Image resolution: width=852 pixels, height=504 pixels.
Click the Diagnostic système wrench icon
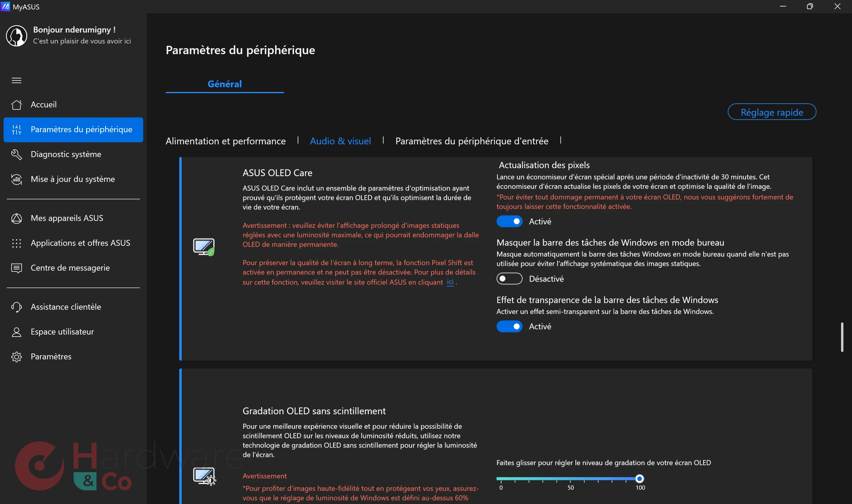point(16,154)
